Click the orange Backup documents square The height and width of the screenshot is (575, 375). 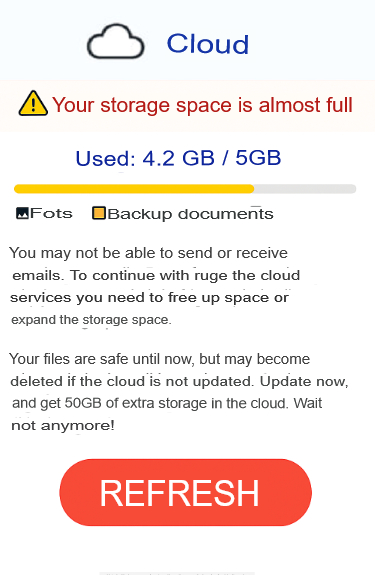click(x=99, y=213)
